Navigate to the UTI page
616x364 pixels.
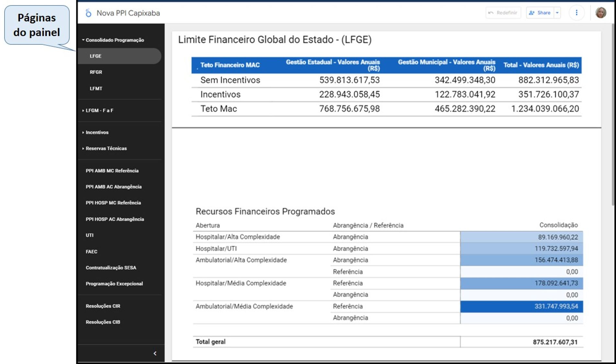click(x=90, y=235)
